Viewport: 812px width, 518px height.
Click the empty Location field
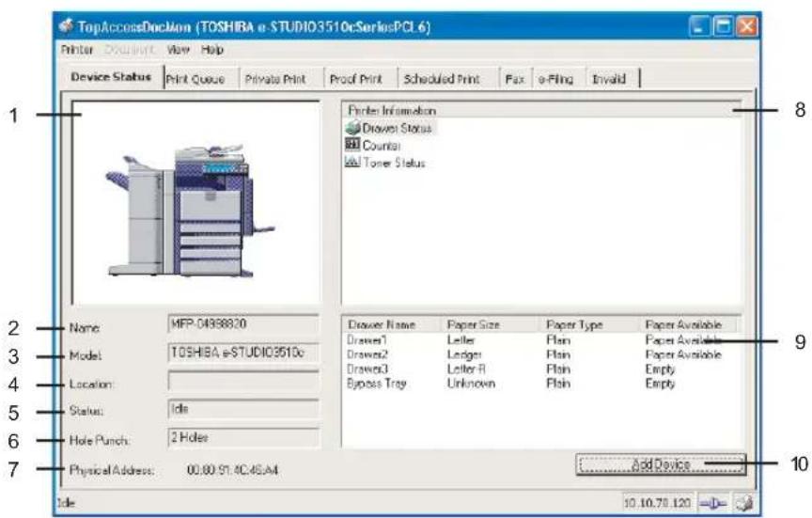pos(243,382)
